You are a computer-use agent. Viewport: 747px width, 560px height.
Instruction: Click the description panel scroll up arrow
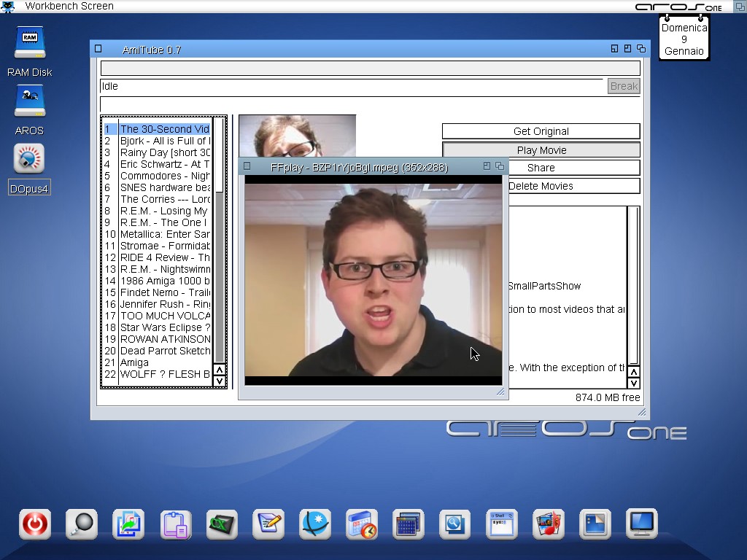633,373
